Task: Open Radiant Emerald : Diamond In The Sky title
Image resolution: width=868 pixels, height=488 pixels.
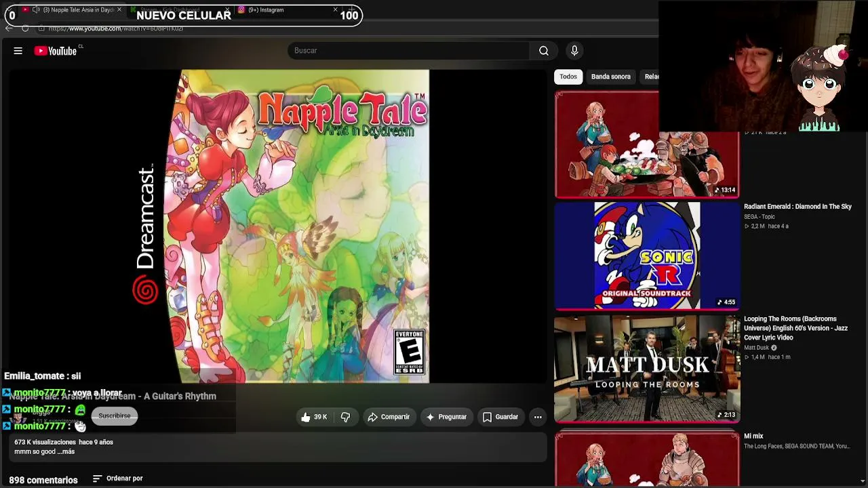Action: click(797, 207)
